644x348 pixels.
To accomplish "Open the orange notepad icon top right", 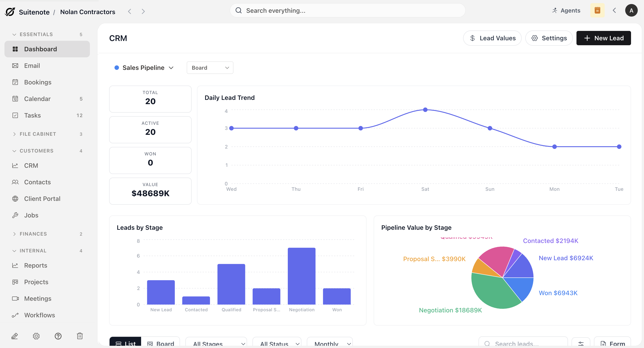I will [x=597, y=10].
